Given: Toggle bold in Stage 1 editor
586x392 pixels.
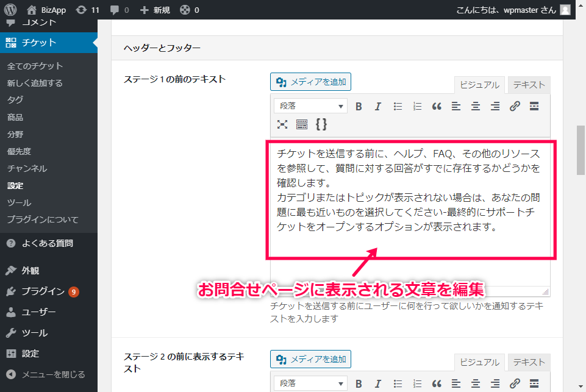Looking at the screenshot, I should point(359,107).
